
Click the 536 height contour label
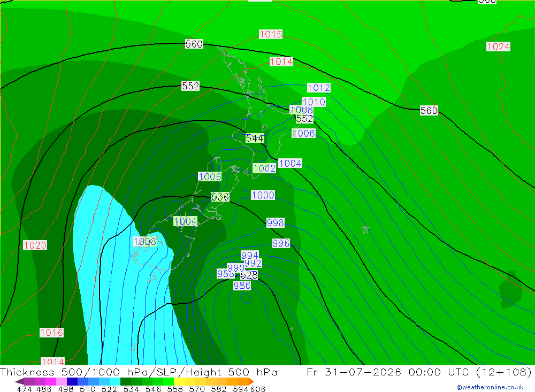[x=220, y=197]
